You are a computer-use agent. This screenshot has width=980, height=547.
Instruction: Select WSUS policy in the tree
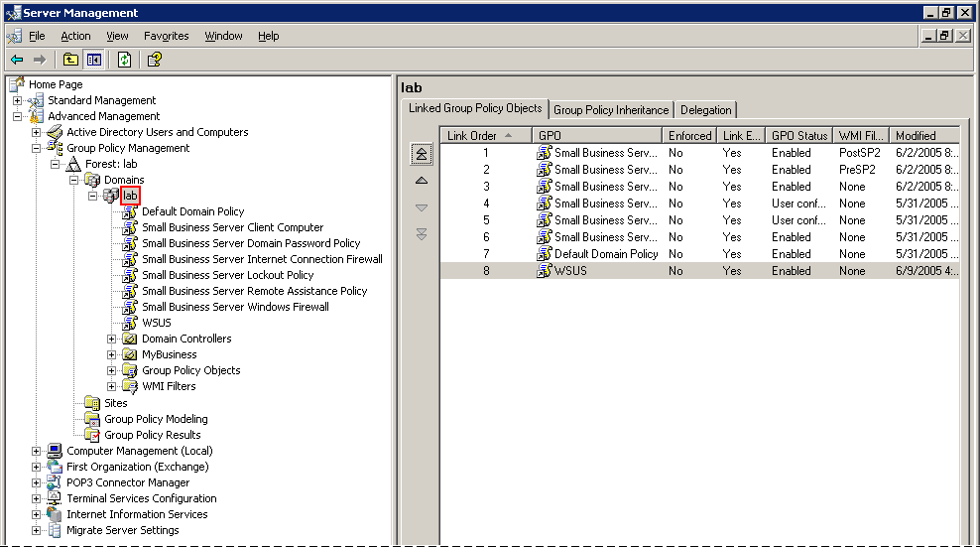tap(157, 323)
